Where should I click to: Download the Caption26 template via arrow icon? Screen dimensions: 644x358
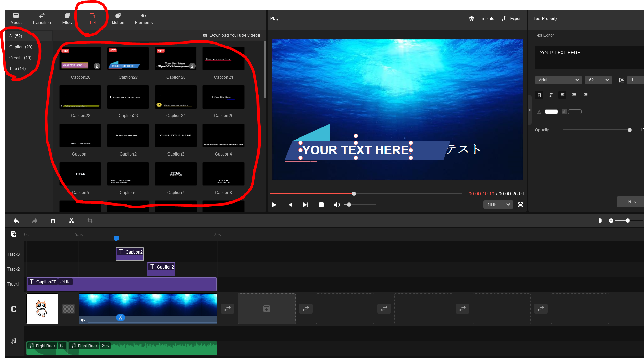point(97,66)
